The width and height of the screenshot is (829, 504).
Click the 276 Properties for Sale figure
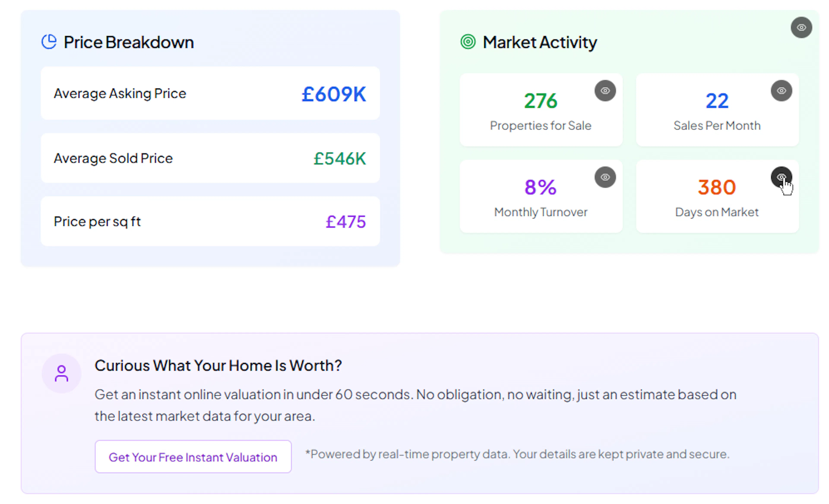click(x=541, y=101)
